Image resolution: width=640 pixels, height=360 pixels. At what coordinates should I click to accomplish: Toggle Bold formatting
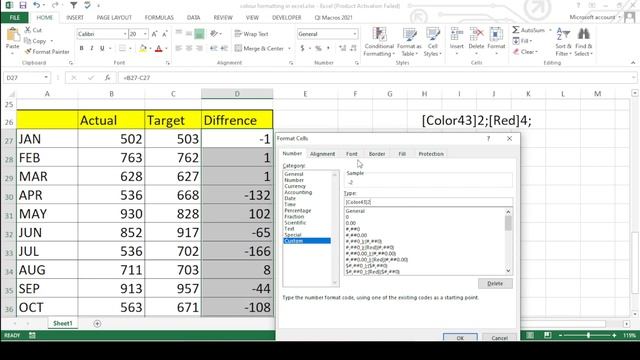[x=82, y=48]
